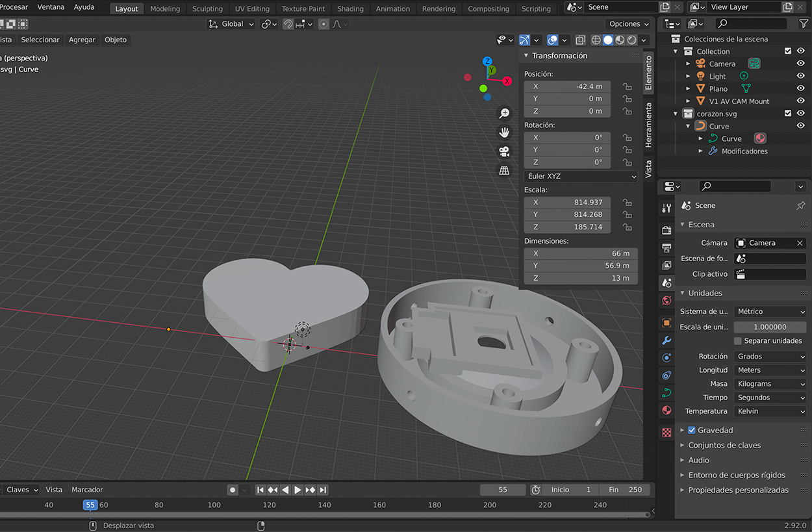Select the hand pan view icon
812x532 pixels.
click(504, 133)
